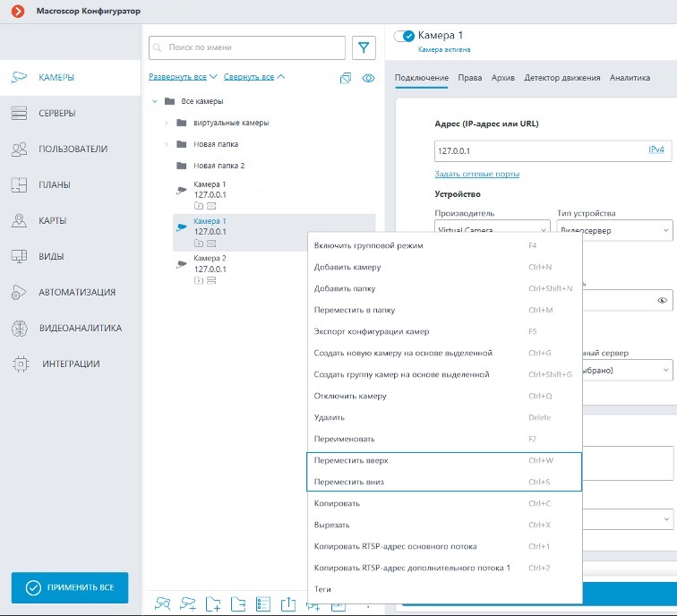This screenshot has height=616, width=677.
Task: Switch to the Архив tab
Action: (x=503, y=78)
